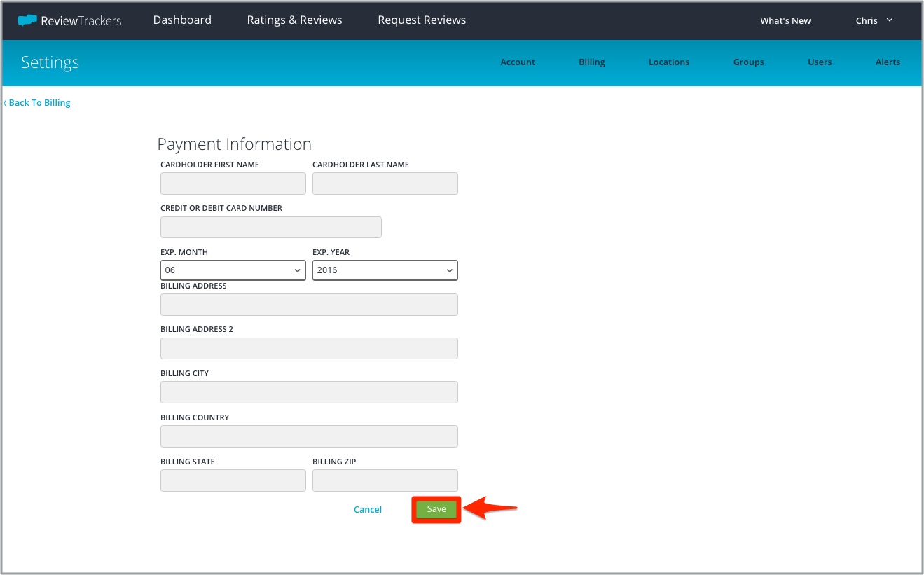Click the ReviewTrackers logo
This screenshot has height=575, width=924.
click(x=69, y=20)
